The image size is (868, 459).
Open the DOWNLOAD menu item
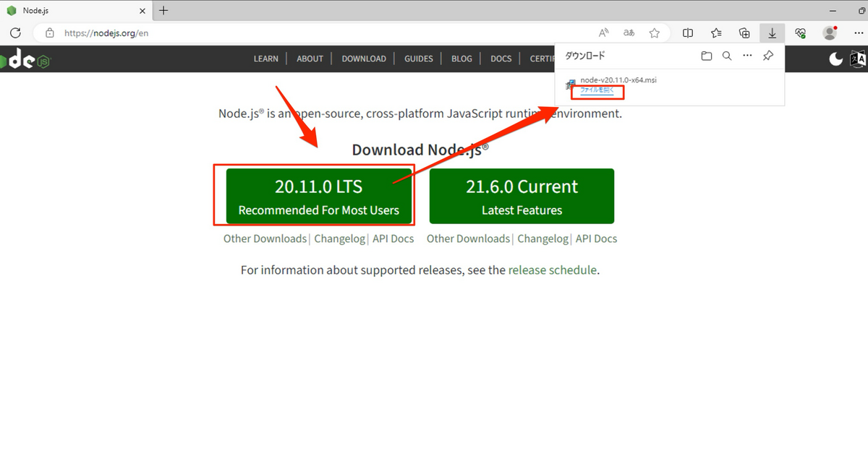(364, 59)
